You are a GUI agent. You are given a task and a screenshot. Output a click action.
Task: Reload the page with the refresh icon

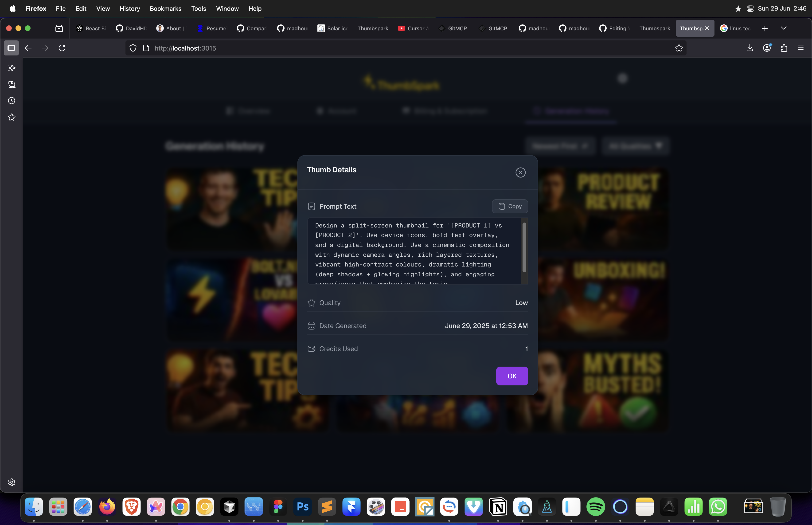tap(62, 48)
